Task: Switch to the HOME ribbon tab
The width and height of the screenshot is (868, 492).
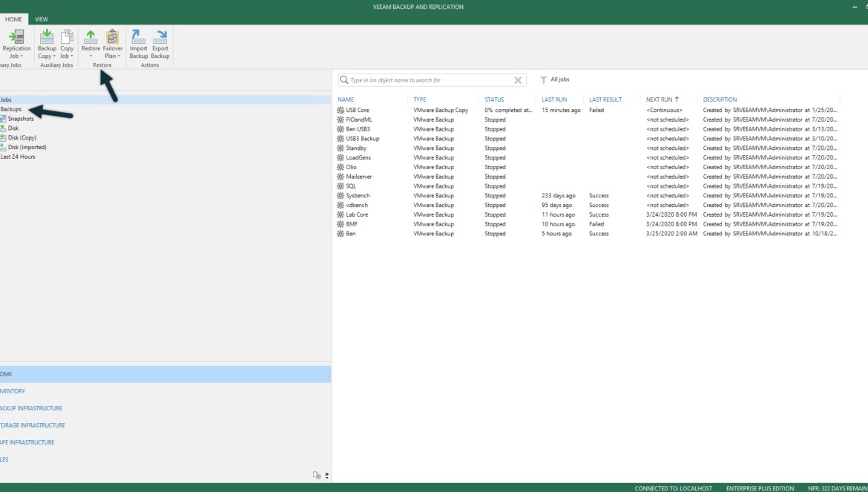Action: click(14, 19)
